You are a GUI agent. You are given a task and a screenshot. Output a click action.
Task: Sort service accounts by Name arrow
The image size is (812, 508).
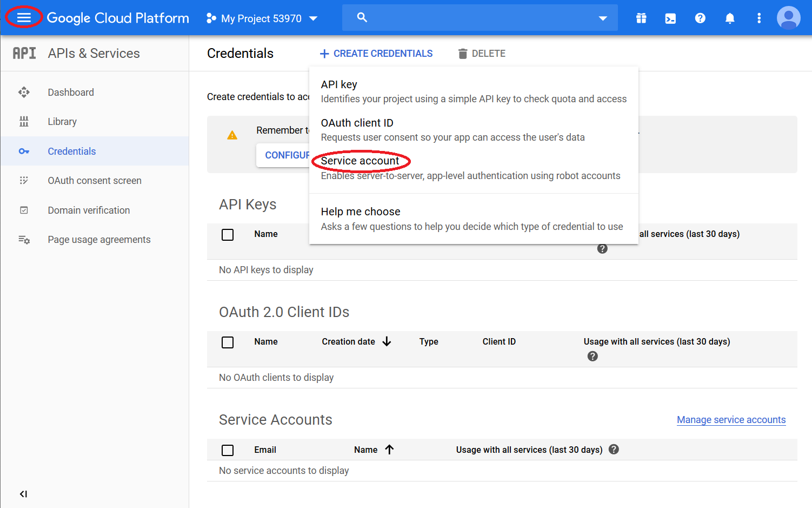(x=389, y=450)
